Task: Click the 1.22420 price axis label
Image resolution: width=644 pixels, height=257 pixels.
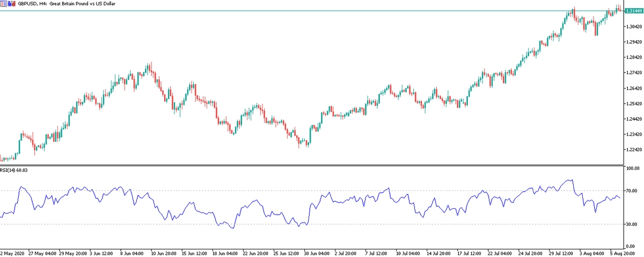Action: tap(632, 150)
